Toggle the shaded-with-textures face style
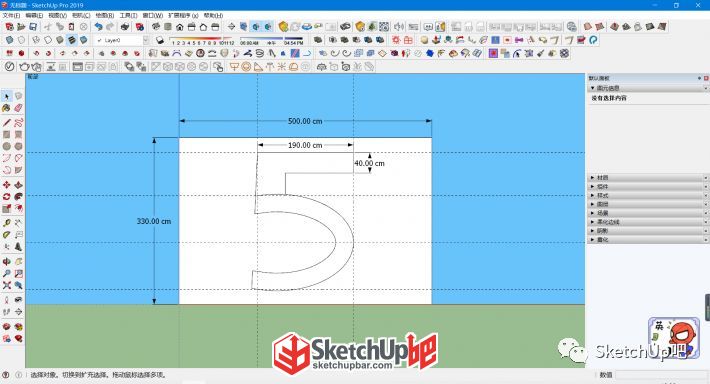 point(72,40)
